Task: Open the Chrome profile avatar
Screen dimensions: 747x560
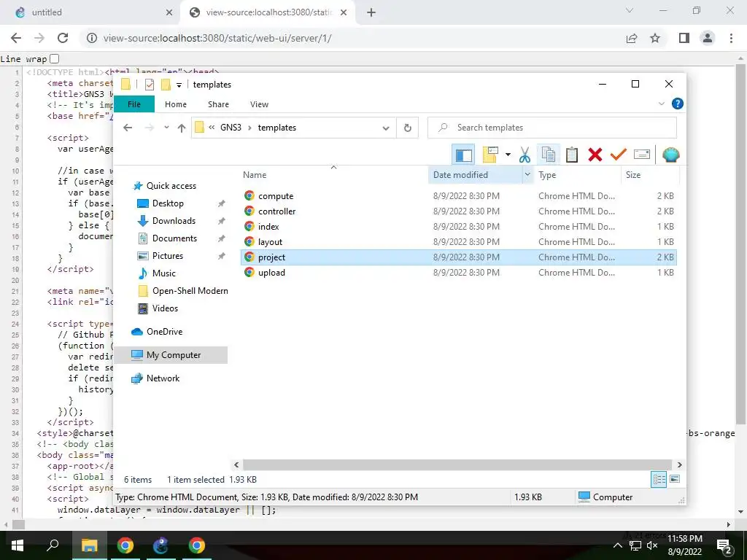Action: (x=708, y=38)
